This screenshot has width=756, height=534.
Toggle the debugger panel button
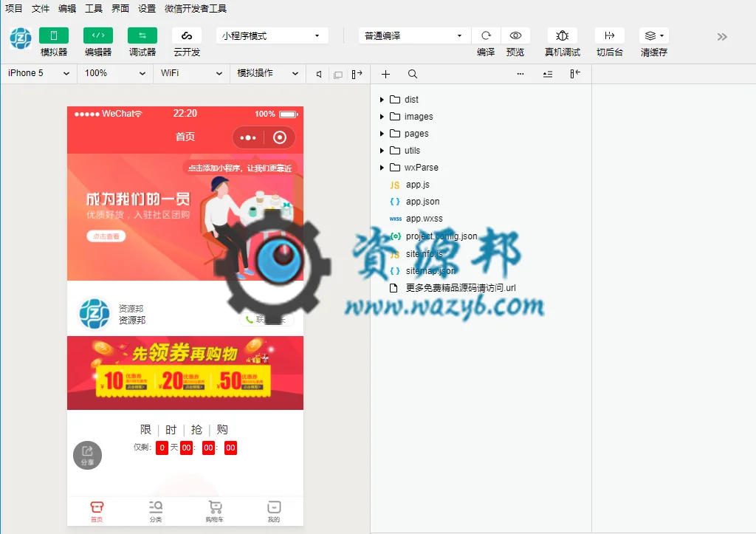142,35
